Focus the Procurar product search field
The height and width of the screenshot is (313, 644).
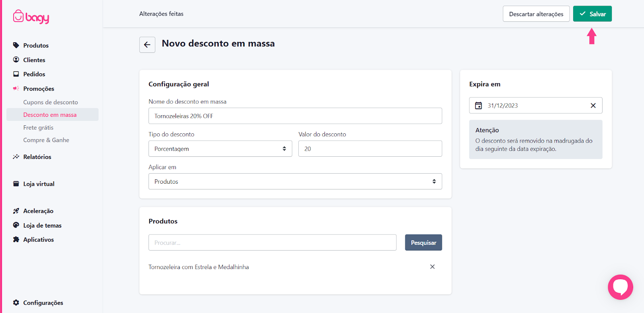(x=272, y=243)
